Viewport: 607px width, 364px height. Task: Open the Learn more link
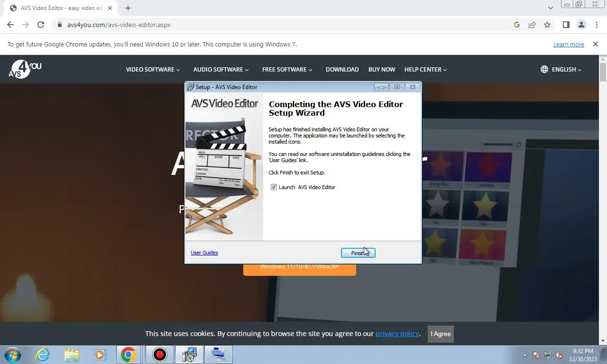point(569,45)
